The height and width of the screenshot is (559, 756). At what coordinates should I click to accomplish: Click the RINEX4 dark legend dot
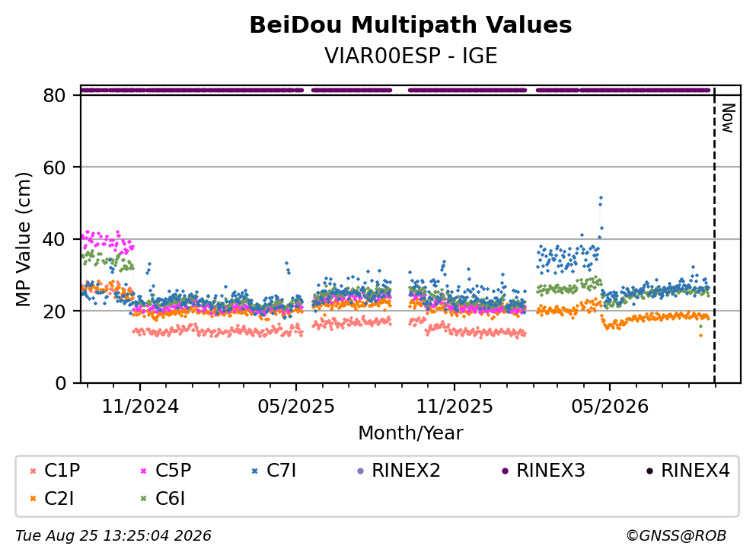[649, 471]
